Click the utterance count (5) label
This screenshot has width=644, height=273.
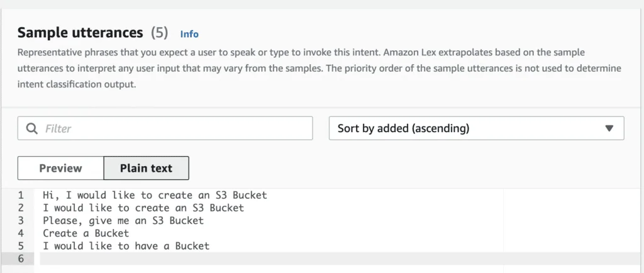pyautogui.click(x=159, y=33)
